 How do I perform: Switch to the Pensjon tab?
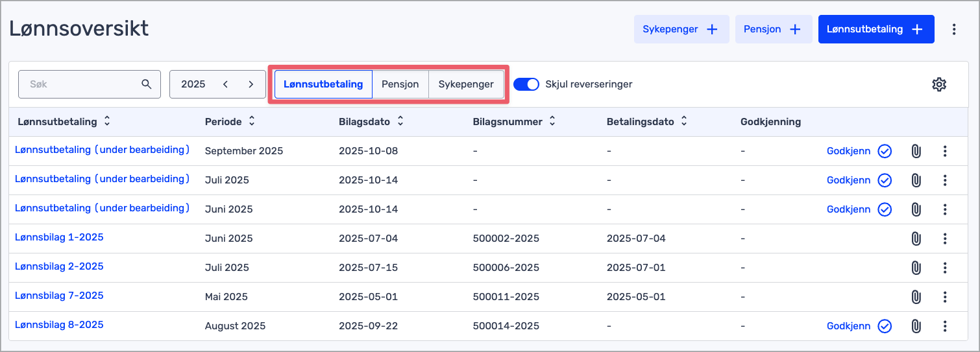tap(400, 84)
